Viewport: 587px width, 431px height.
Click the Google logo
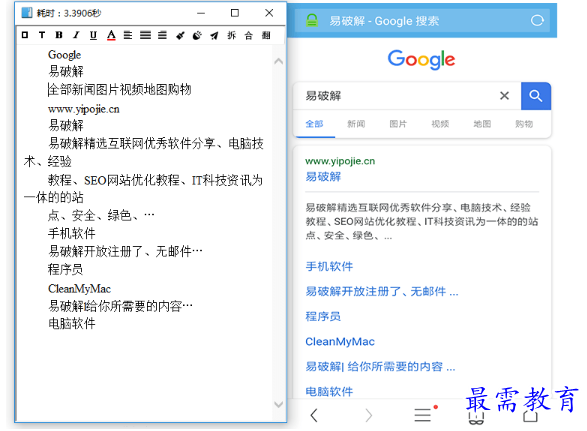(421, 59)
